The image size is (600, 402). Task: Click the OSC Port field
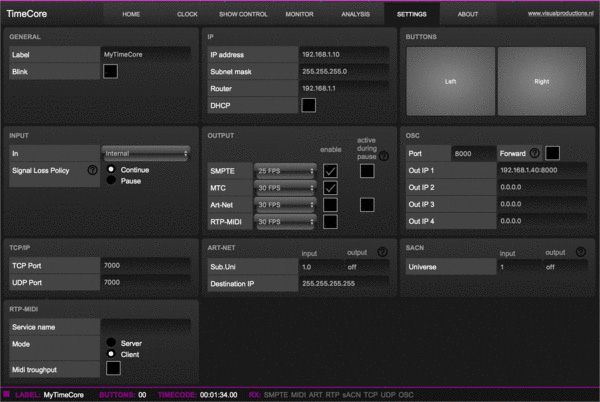(x=473, y=153)
